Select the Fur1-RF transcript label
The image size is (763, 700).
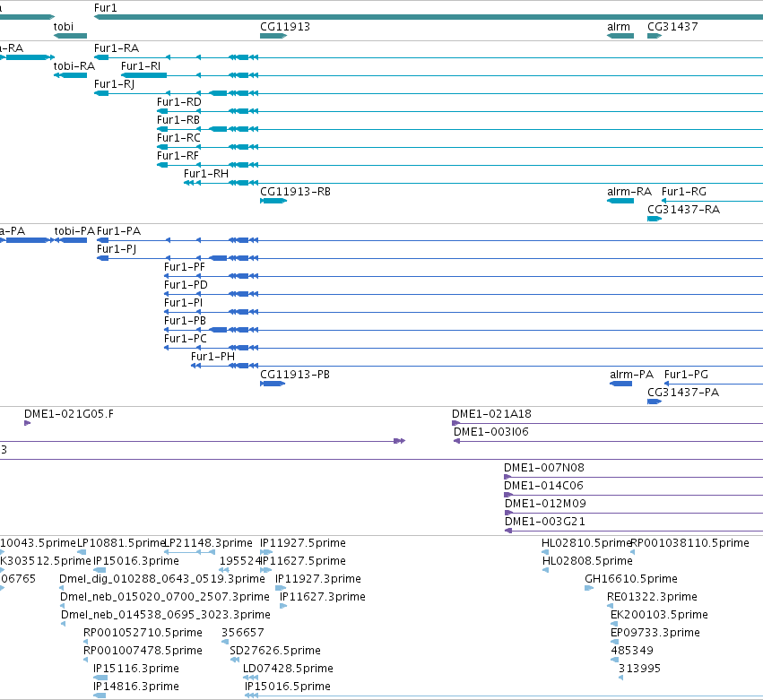tap(178, 156)
